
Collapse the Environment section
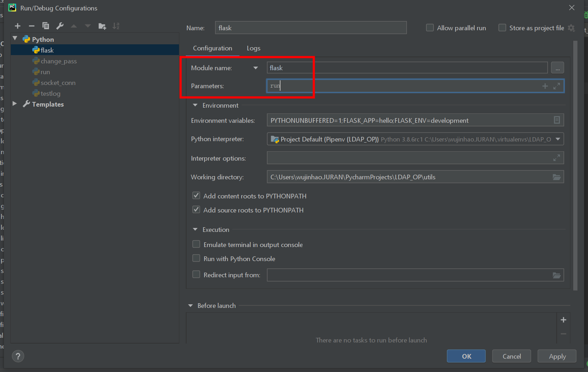click(x=195, y=105)
